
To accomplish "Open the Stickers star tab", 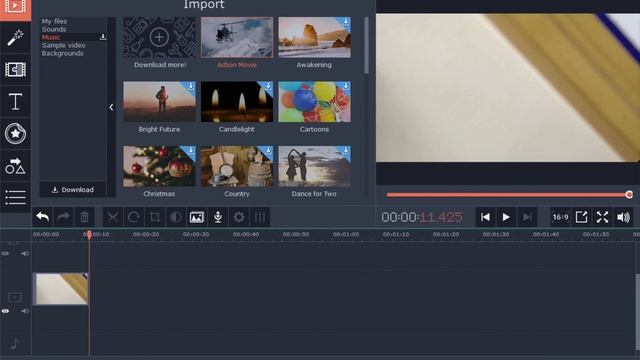I will pos(15,133).
